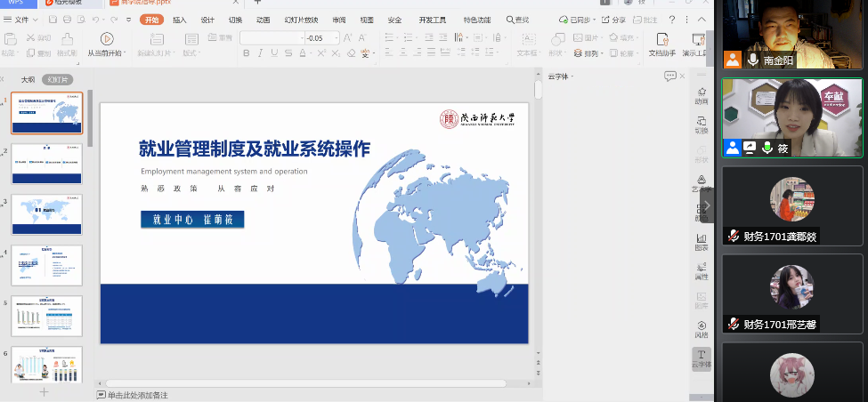Switch outline pane to 大纲 view
This screenshot has width=868, height=402.
tap(28, 79)
